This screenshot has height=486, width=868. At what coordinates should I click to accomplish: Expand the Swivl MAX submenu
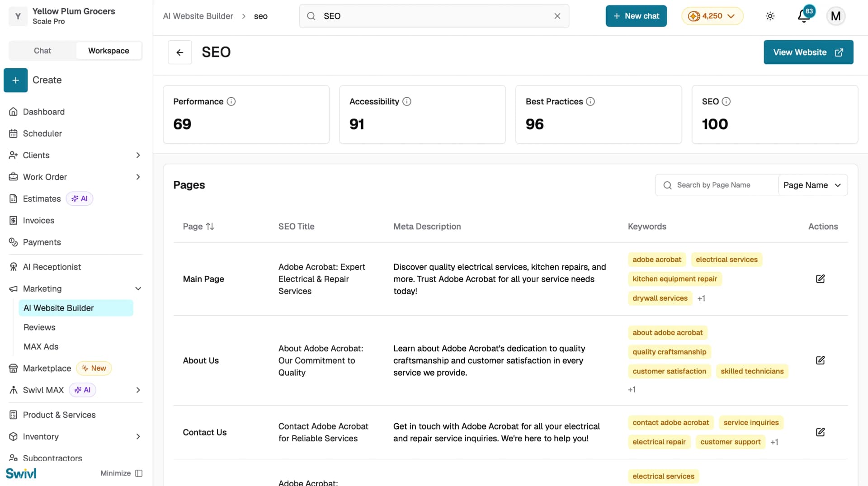138,390
